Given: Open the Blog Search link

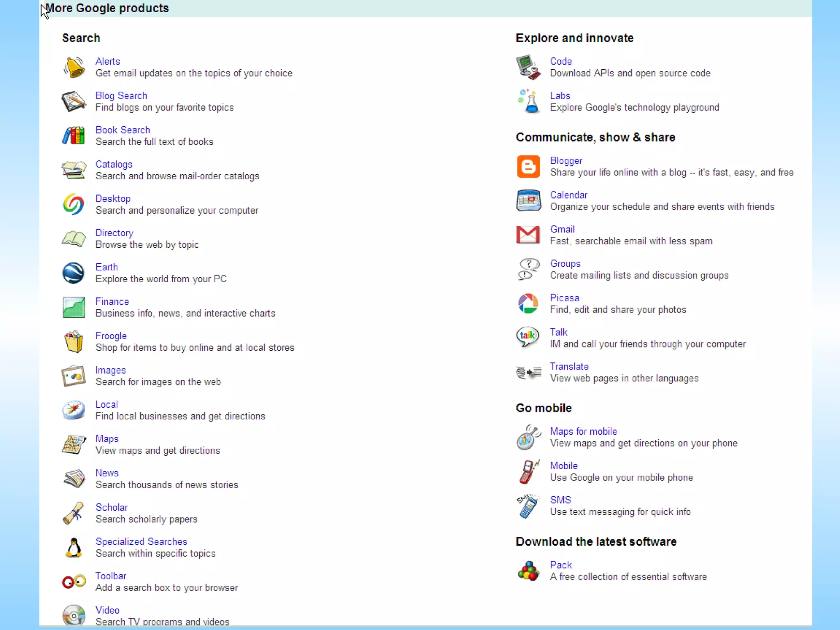Looking at the screenshot, I should (x=121, y=96).
